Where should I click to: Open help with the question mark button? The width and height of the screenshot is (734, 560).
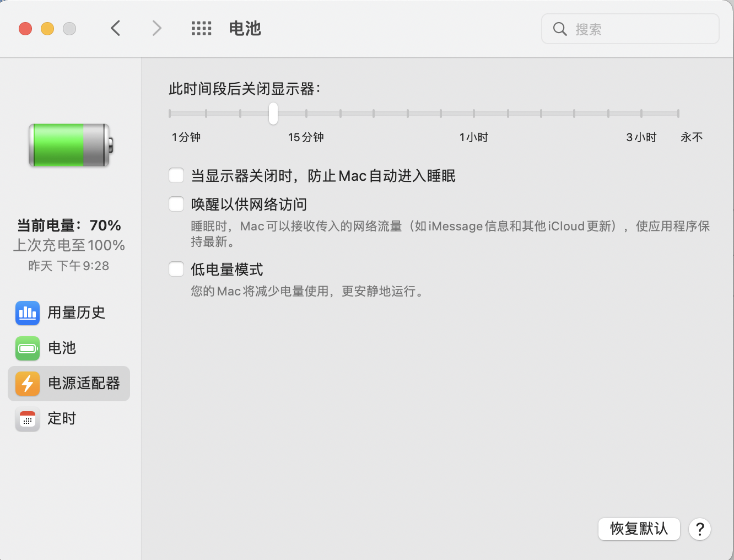pyautogui.click(x=700, y=530)
